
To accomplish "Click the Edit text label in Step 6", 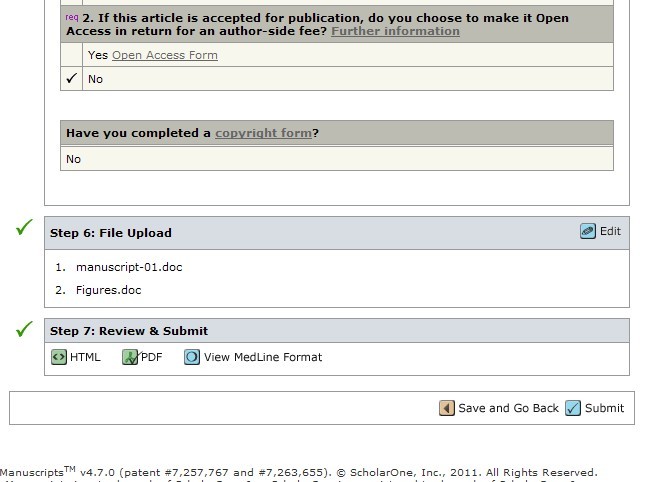I will tap(610, 231).
